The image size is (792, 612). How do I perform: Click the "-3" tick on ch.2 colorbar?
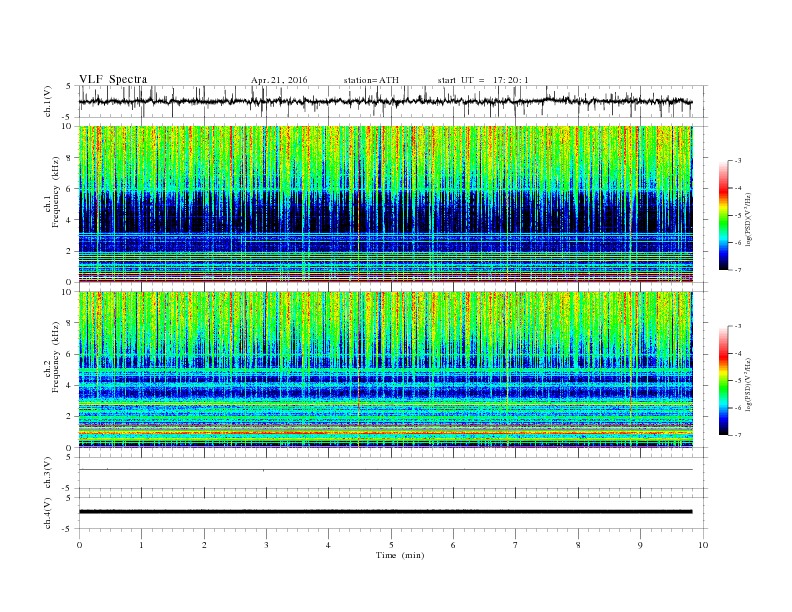(738, 326)
